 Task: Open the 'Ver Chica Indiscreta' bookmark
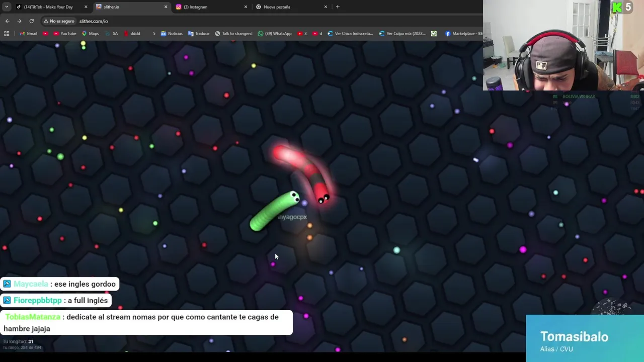pyautogui.click(x=350, y=34)
